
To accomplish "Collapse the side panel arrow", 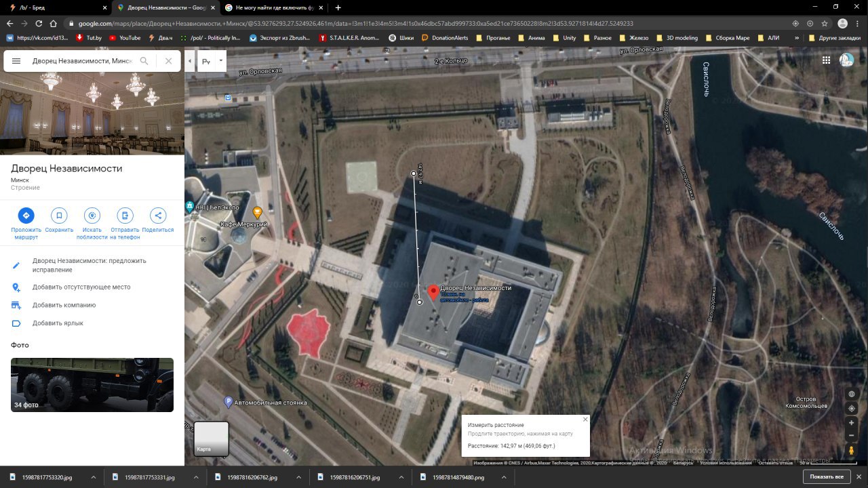I will click(x=190, y=61).
